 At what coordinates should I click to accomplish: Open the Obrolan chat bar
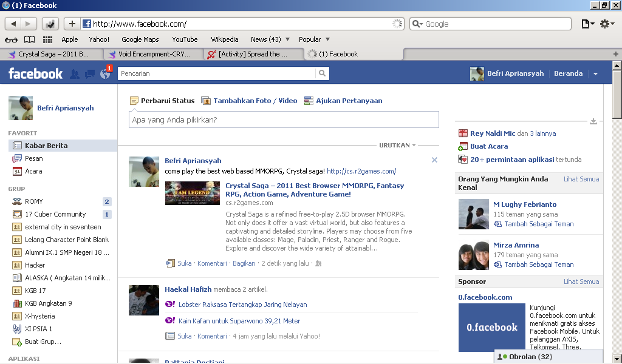(x=549, y=357)
